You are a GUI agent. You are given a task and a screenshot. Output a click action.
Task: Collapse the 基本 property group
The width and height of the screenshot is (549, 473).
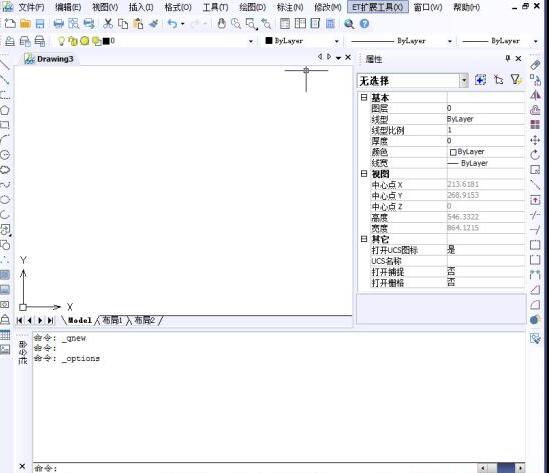(x=364, y=97)
